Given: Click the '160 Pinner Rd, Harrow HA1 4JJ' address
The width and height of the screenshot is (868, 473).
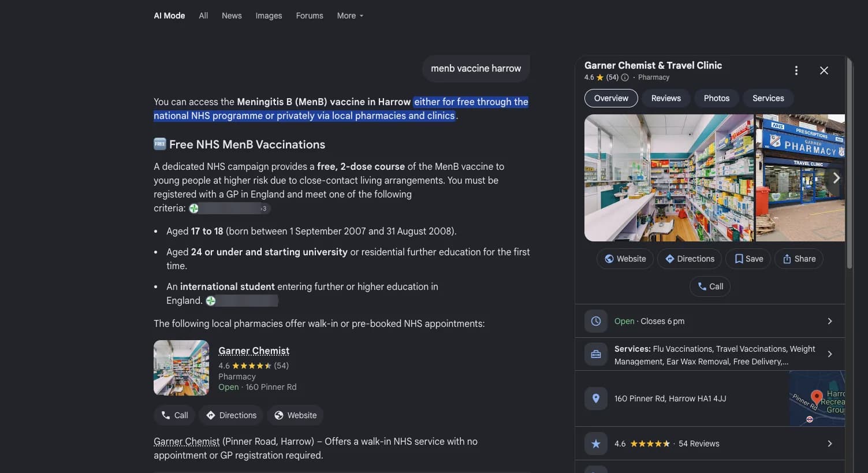Looking at the screenshot, I should pos(670,398).
